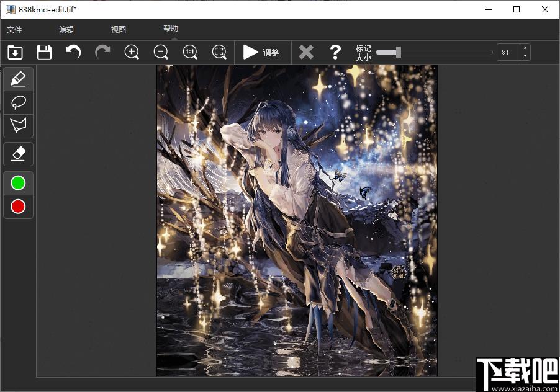This screenshot has height=392, width=560.
Task: Set zoom to 1:1 actual size
Action: coord(190,52)
